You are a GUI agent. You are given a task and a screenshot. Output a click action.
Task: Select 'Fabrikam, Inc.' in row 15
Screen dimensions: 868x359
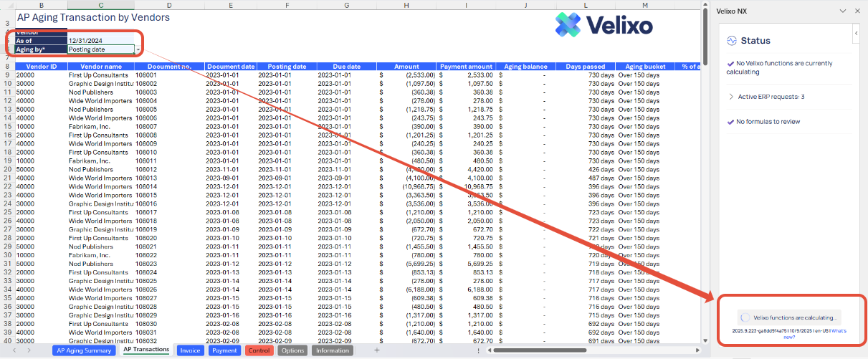pos(101,126)
